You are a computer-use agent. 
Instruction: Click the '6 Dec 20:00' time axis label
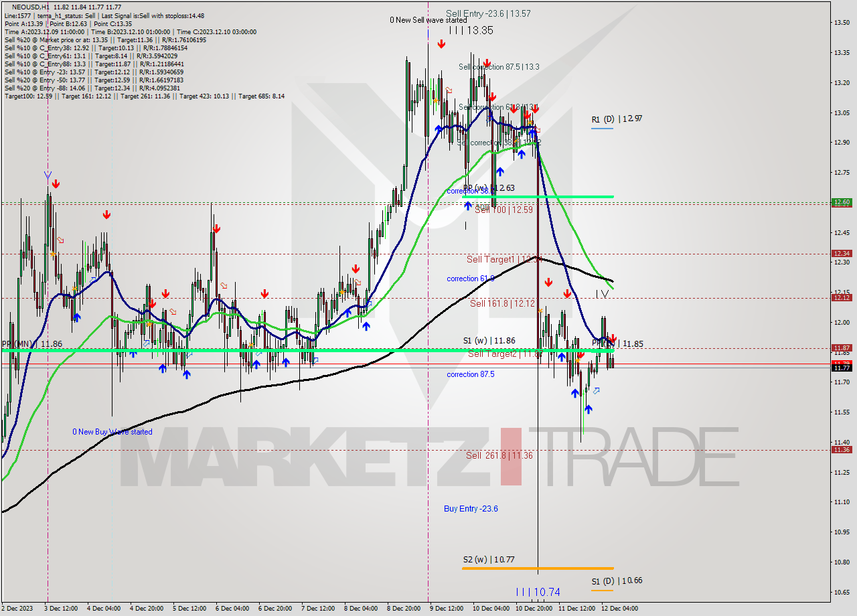(275, 609)
